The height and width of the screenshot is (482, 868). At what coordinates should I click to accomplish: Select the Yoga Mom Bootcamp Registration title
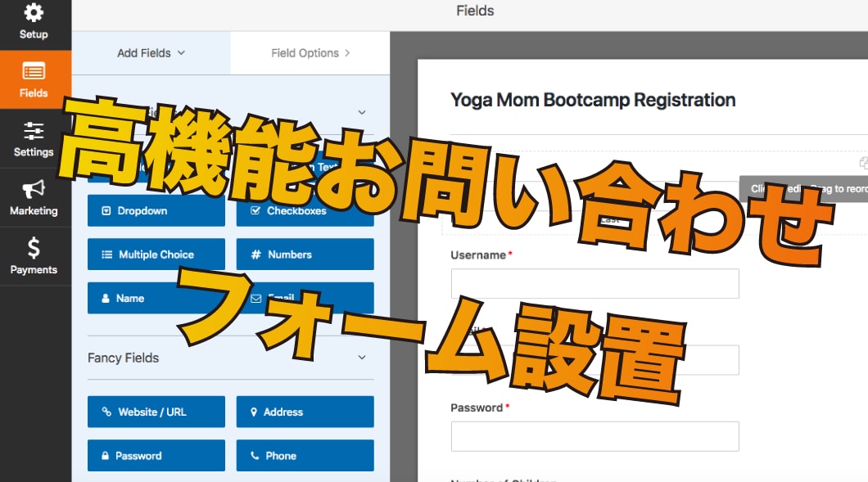pos(593,100)
